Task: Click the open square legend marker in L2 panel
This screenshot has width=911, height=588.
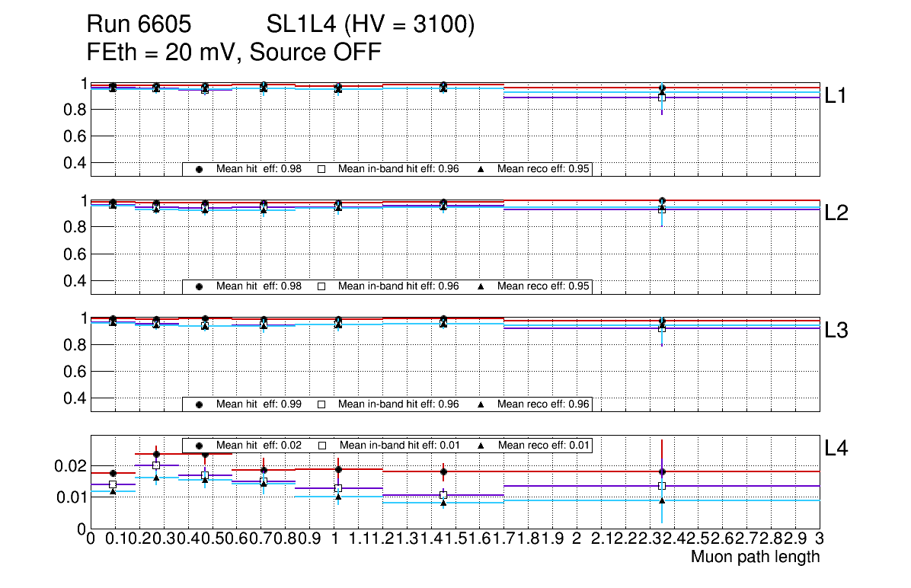Action: 321,286
